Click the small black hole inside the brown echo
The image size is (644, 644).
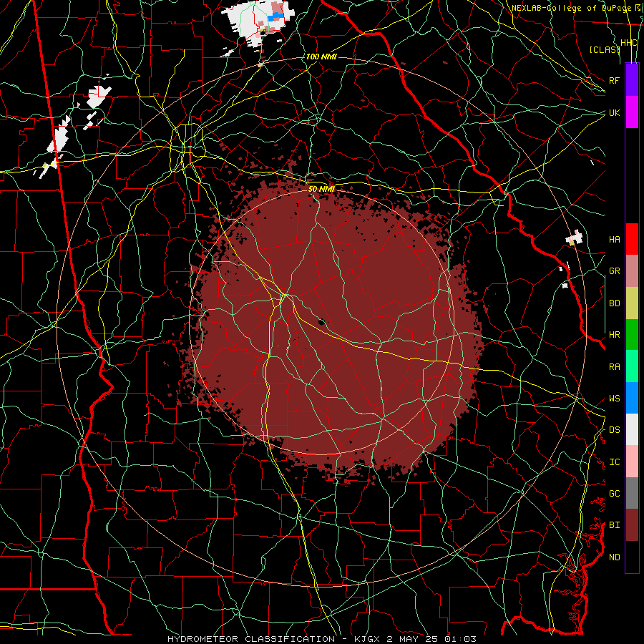pos(321,322)
